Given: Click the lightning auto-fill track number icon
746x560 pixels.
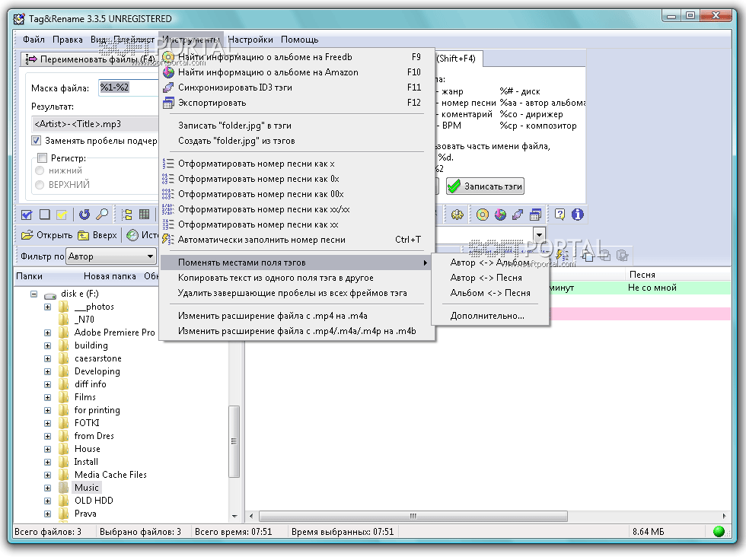Looking at the screenshot, I should click(x=168, y=240).
